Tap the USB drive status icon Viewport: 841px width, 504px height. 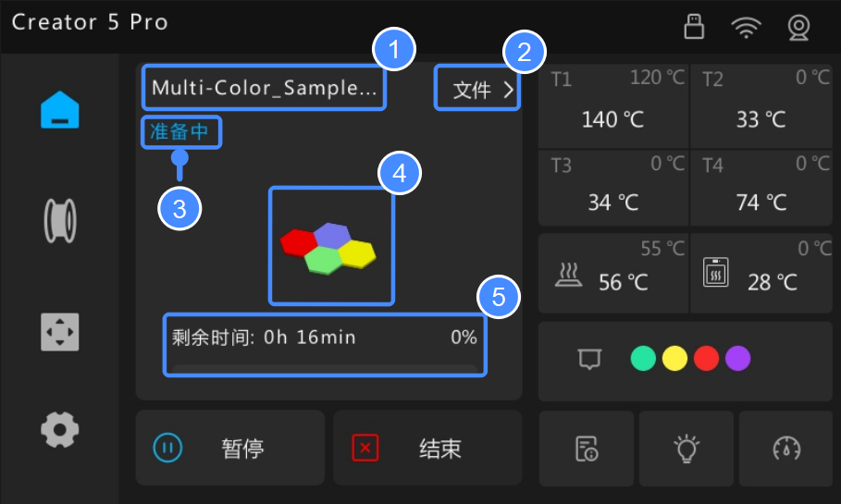pyautogui.click(x=694, y=26)
